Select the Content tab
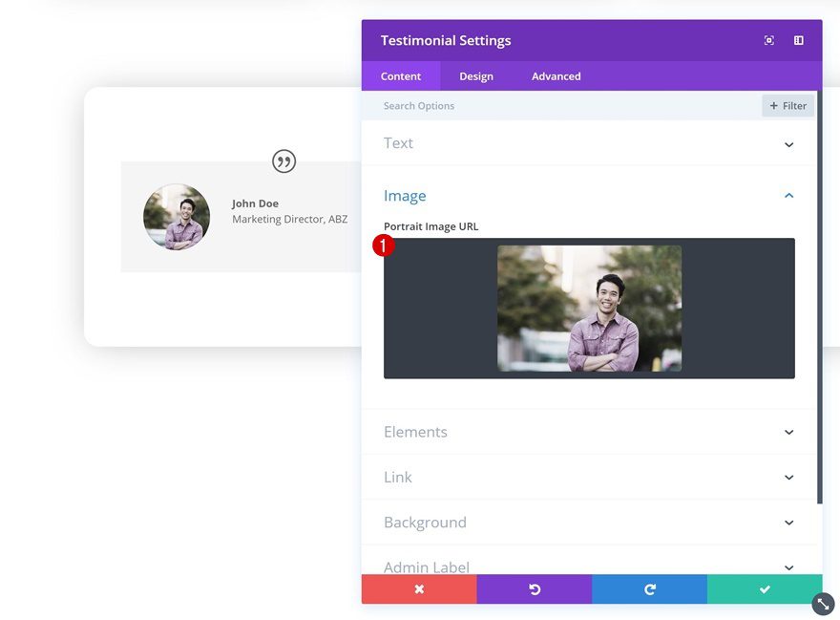Viewport: 840px width, 620px height. pos(401,75)
